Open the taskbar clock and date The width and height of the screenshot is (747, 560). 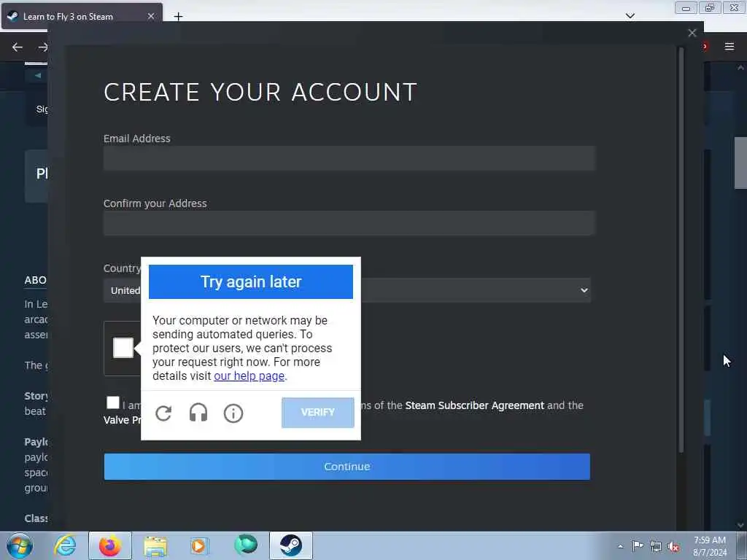[710, 546]
